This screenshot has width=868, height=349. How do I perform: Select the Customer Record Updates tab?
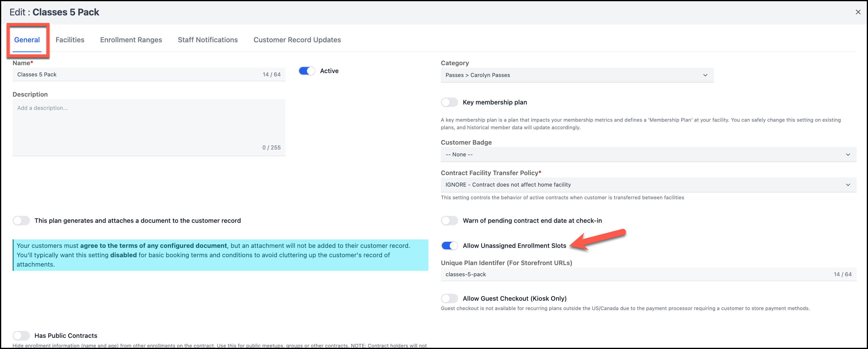click(x=297, y=40)
